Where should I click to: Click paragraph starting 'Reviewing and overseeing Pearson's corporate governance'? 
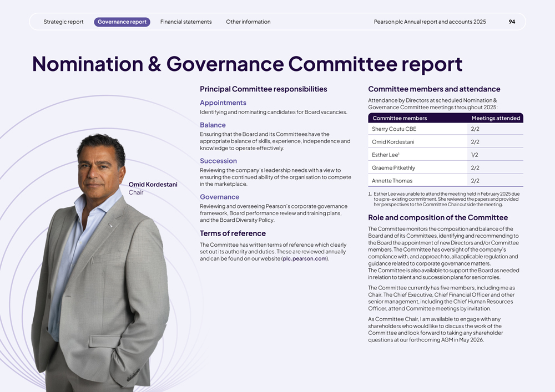tap(274, 213)
